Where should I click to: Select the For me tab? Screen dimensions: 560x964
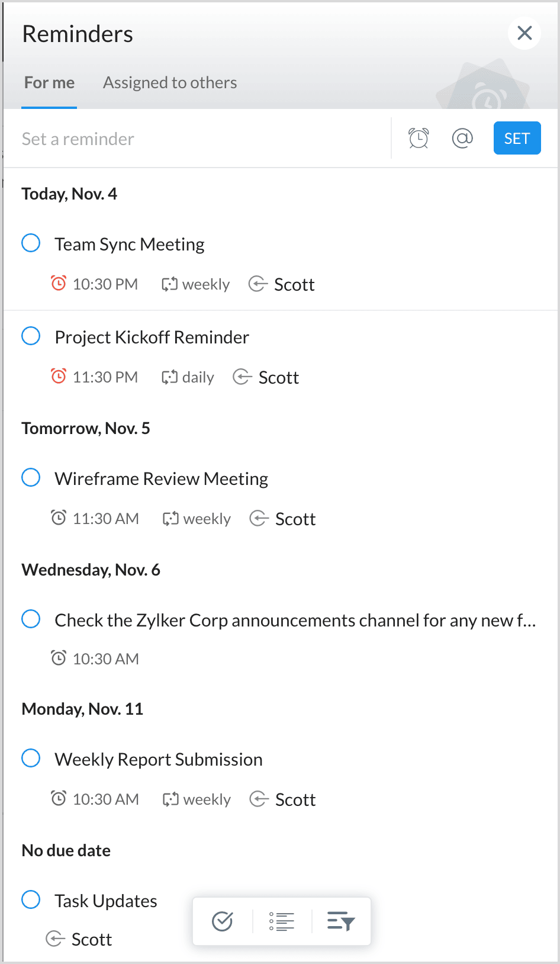49,83
